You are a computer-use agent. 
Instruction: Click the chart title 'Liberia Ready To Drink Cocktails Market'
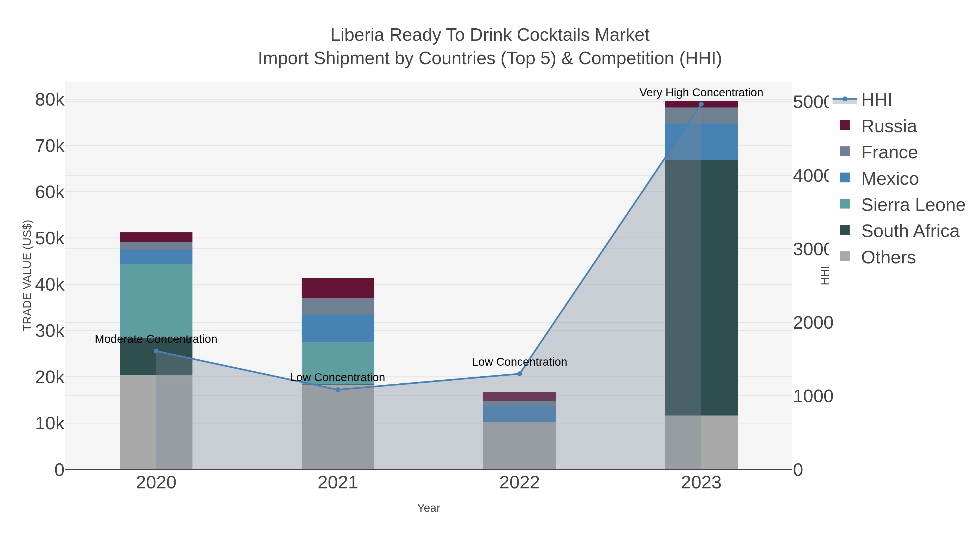[x=490, y=35]
